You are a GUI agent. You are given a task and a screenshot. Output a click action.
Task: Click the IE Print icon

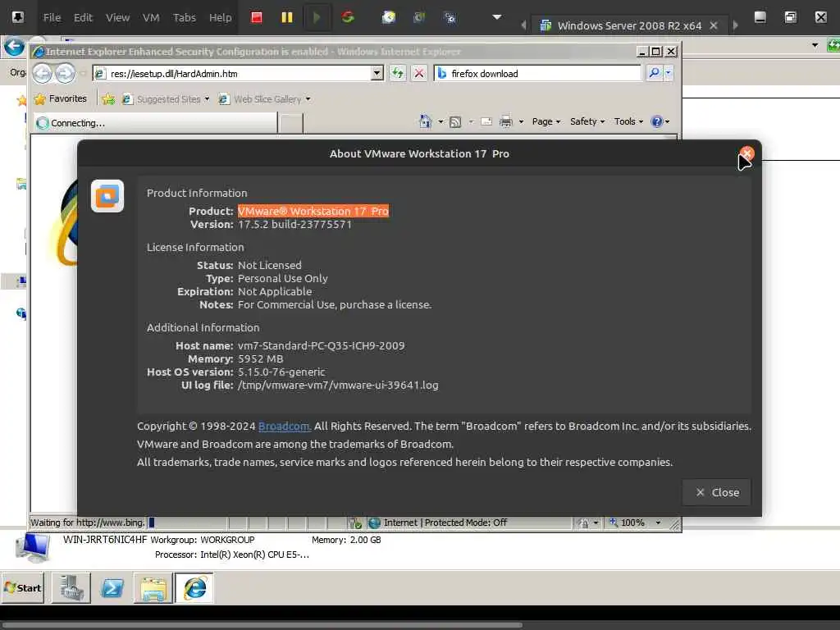505,121
